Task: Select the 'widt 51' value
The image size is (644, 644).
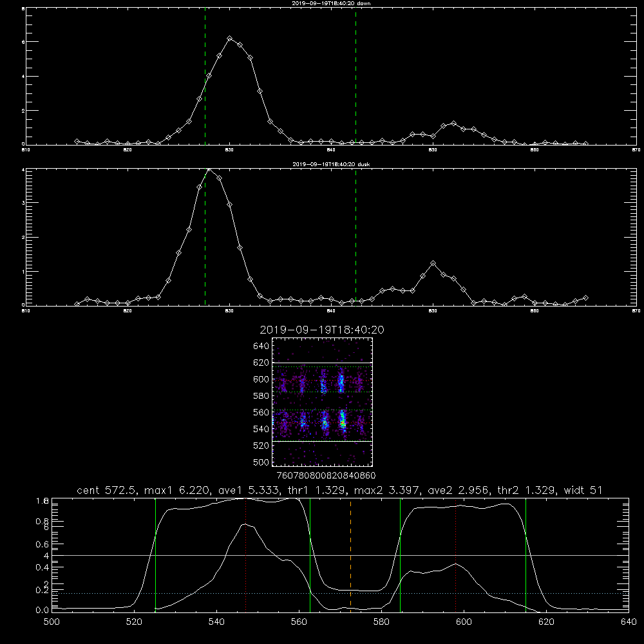Action: coord(583,490)
